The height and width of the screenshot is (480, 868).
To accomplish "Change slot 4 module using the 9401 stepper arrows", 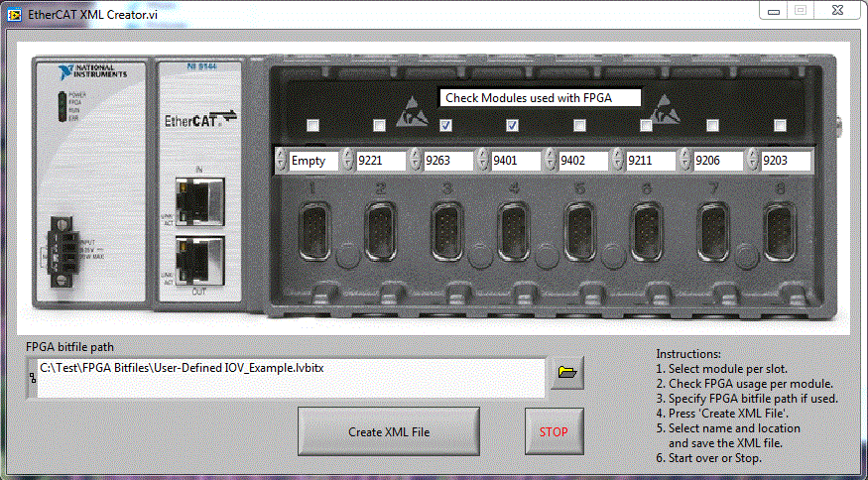I will tap(483, 161).
